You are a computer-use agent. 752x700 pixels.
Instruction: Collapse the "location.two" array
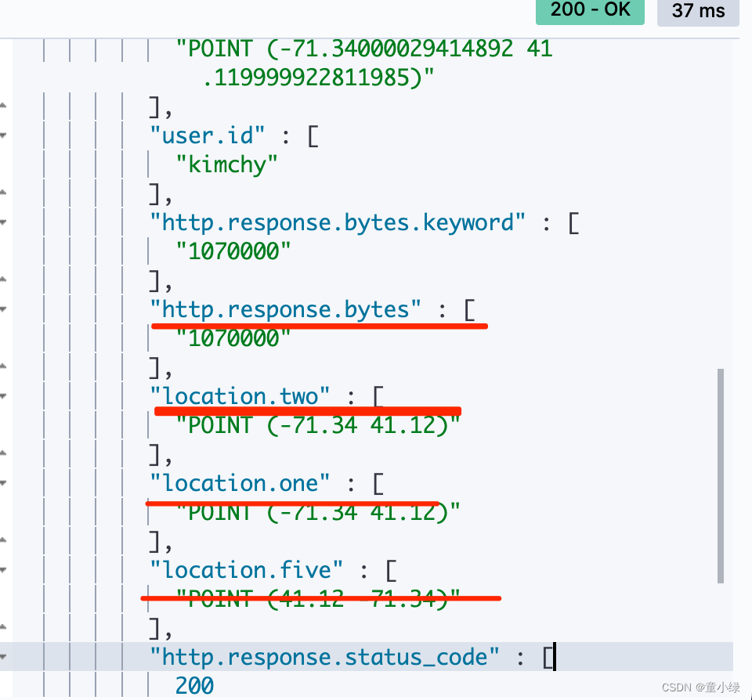tap(5, 396)
